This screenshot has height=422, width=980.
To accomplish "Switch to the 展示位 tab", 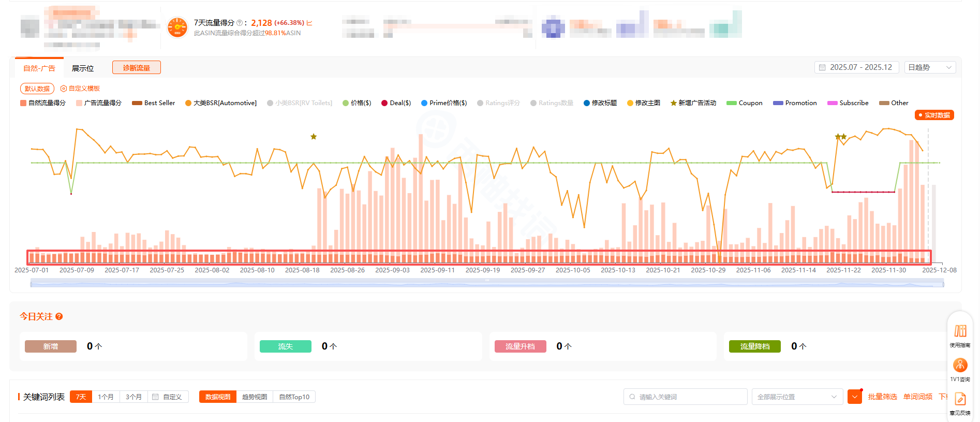I will 83,68.
